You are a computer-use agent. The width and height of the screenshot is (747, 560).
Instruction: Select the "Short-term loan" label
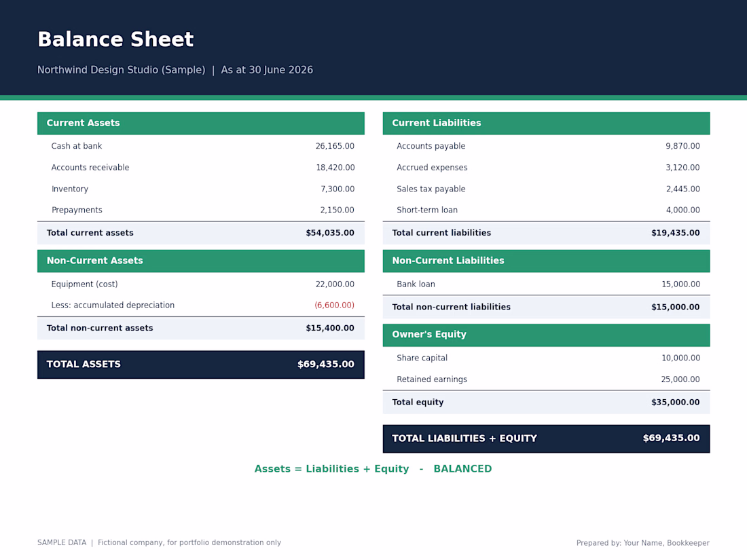tap(427, 210)
